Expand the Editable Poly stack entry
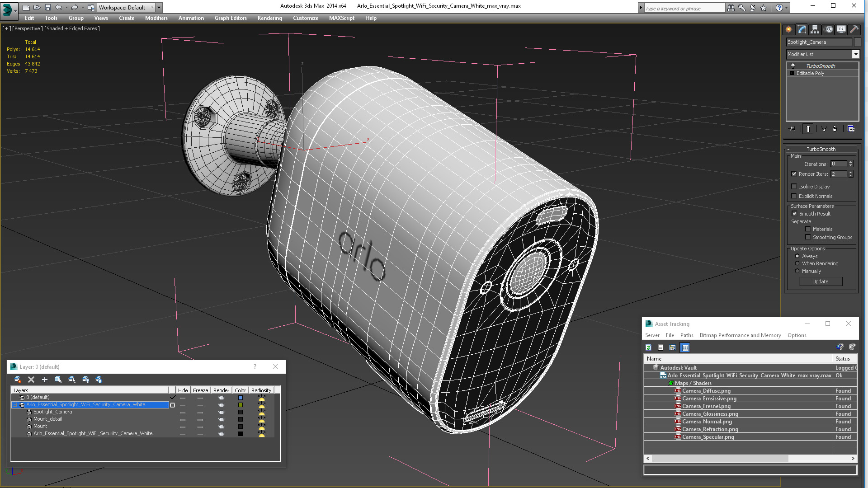Image resolution: width=868 pixels, height=488 pixels. tap(792, 73)
